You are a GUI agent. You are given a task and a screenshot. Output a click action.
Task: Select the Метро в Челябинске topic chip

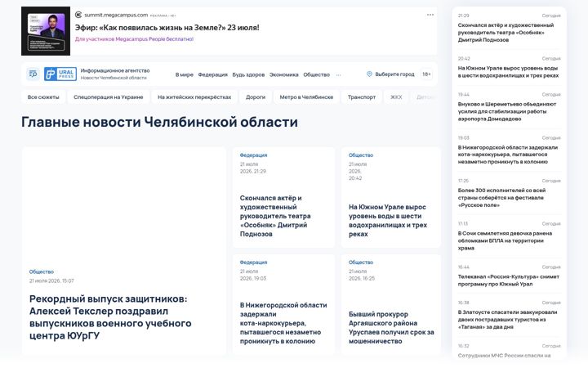(x=306, y=96)
